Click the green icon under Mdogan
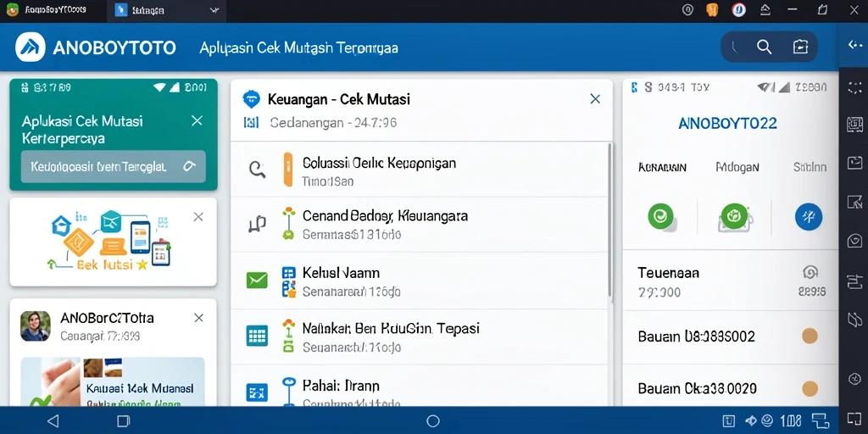 [734, 216]
